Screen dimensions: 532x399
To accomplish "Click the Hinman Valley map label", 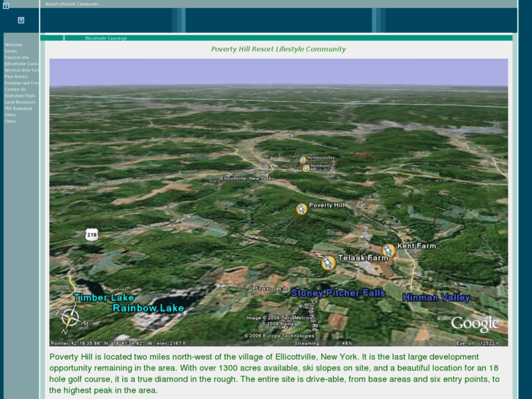I will (436, 298).
